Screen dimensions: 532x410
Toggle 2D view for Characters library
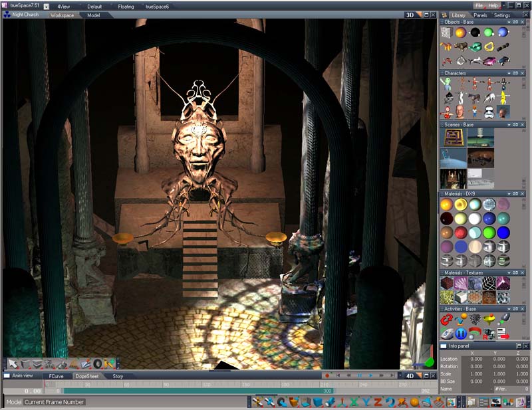point(515,73)
